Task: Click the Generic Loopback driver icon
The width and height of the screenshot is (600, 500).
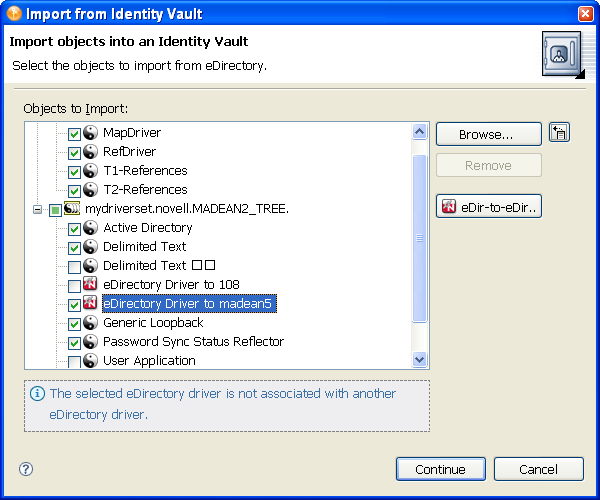Action: [90, 323]
